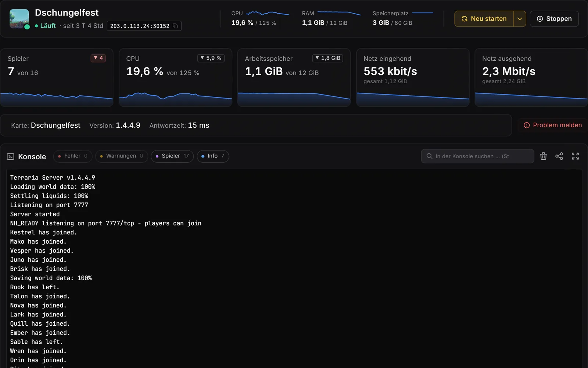Copy the server address 203.0.113.24:30152
This screenshot has height=368, width=588.
175,26
